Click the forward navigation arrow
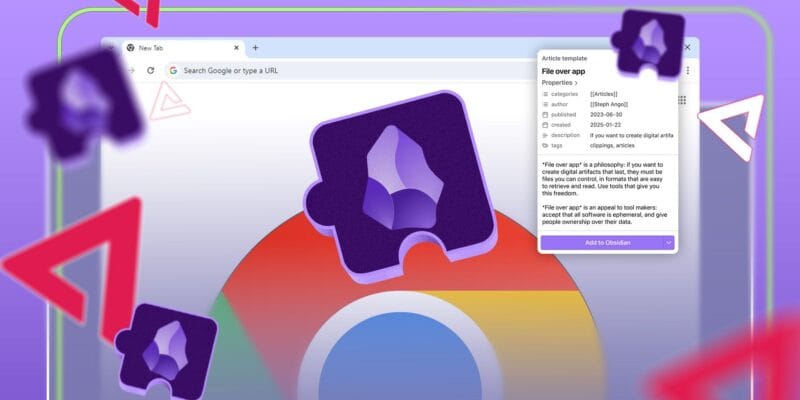The width and height of the screenshot is (800, 400). coord(131,70)
